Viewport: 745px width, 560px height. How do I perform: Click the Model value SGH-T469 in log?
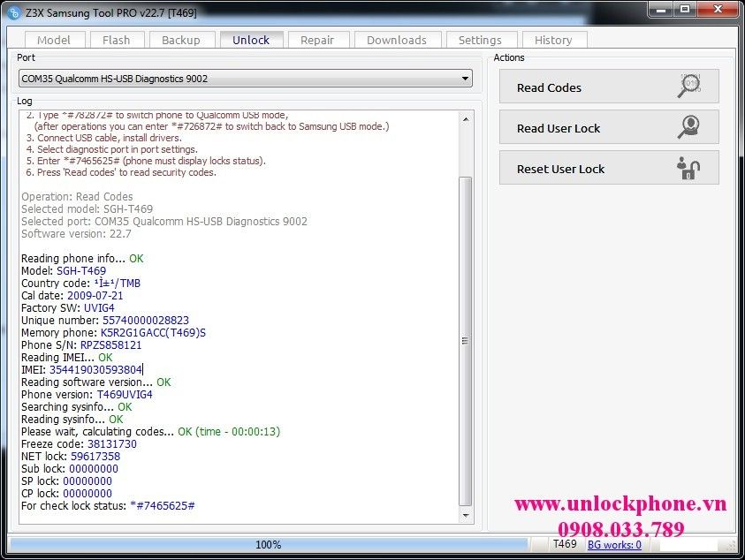click(x=81, y=271)
